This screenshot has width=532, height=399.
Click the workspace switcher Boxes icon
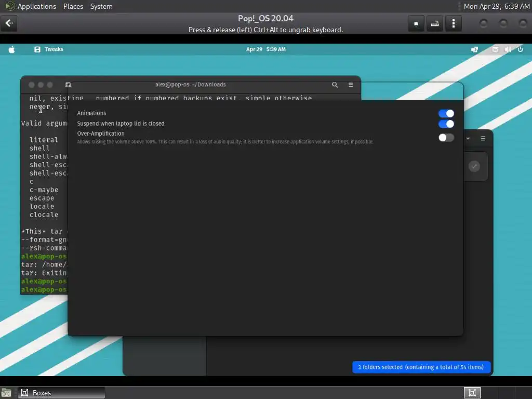(x=472, y=393)
